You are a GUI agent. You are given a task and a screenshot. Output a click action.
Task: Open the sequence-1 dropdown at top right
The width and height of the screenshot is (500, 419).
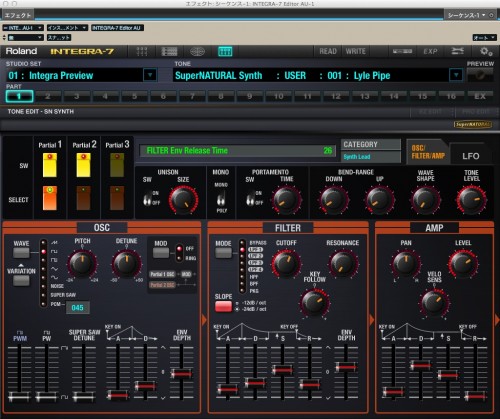click(466, 15)
